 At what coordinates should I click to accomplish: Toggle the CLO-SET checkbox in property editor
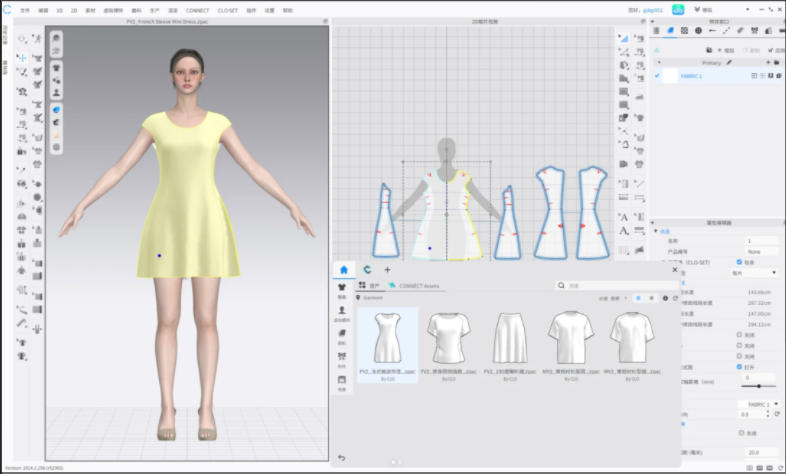(x=739, y=262)
